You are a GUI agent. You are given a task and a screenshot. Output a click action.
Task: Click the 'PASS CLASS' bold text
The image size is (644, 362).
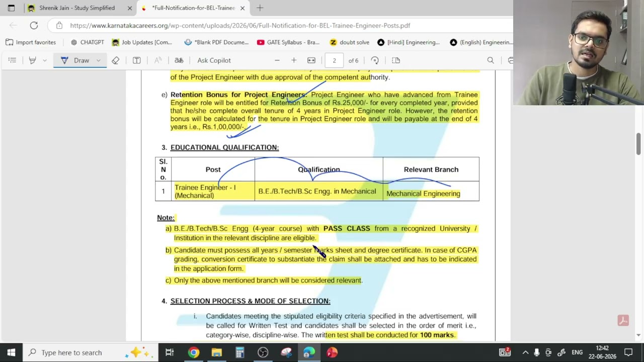347,229
